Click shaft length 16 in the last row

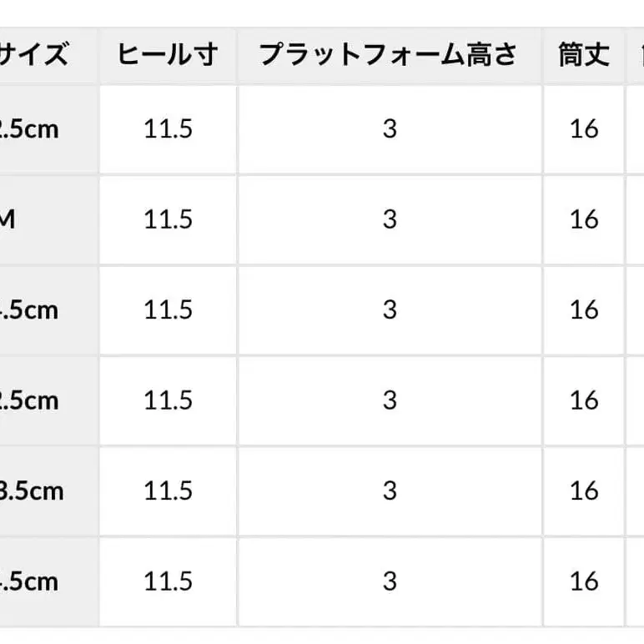pos(584,581)
